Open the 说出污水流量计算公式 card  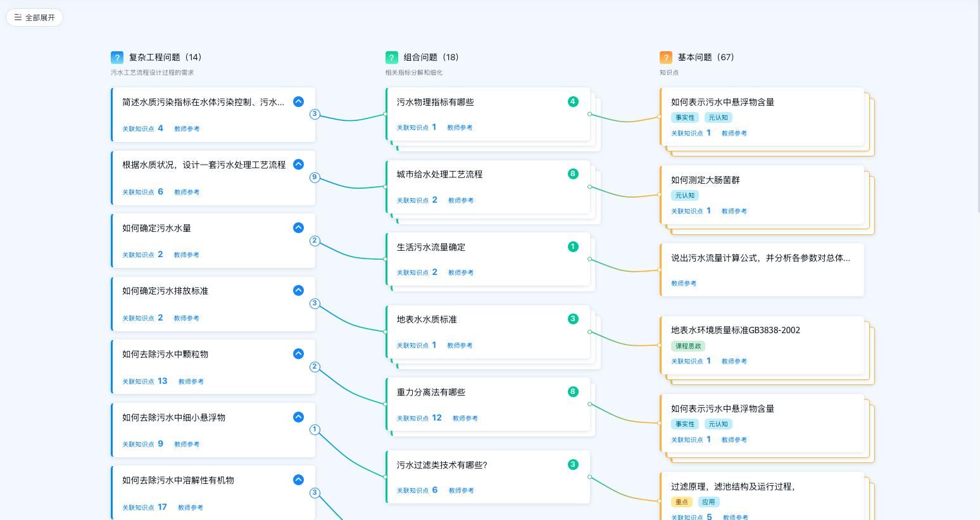(x=760, y=258)
